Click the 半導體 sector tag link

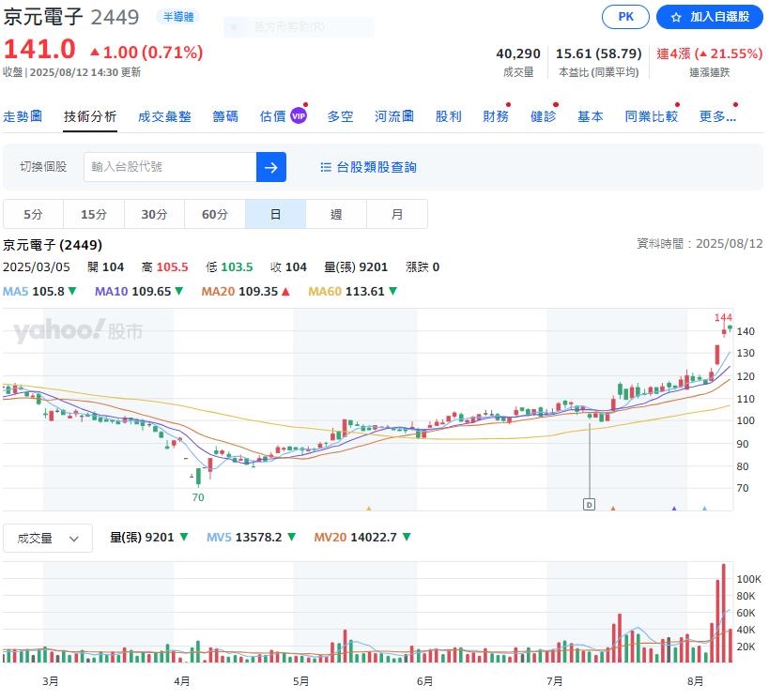coord(177,17)
